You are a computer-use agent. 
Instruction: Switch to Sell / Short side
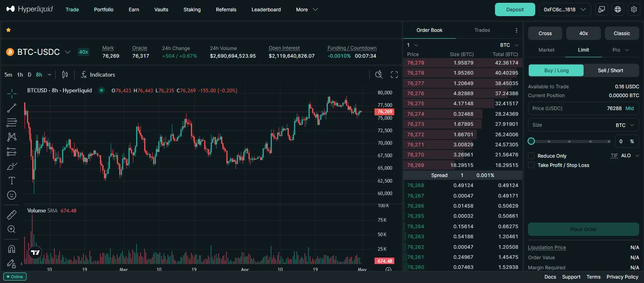pyautogui.click(x=611, y=70)
